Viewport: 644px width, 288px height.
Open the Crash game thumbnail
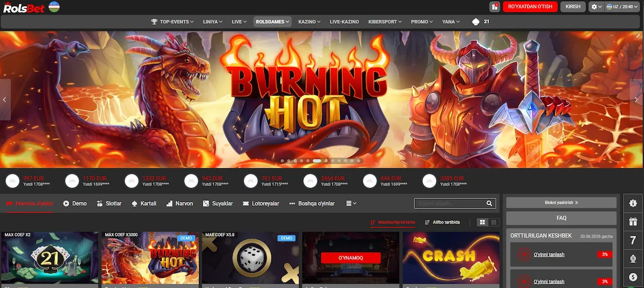click(451, 258)
